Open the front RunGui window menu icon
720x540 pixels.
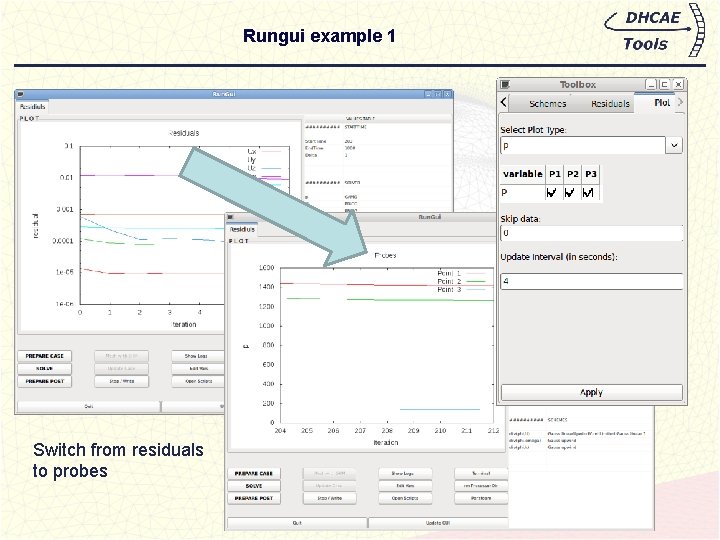(231, 217)
